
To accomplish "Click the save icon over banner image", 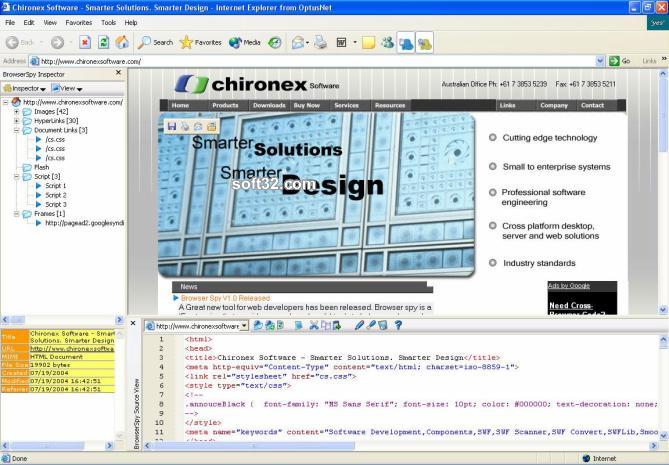I will [172, 126].
